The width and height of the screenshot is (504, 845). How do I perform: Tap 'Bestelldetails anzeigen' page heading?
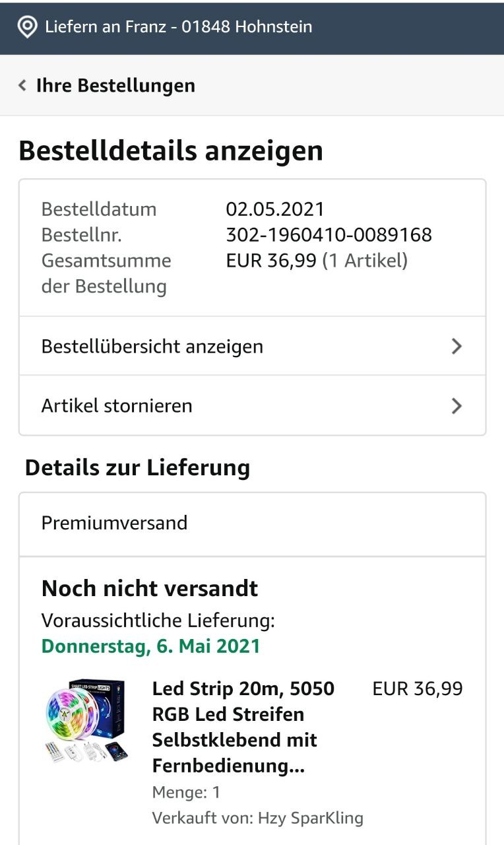[x=171, y=151]
